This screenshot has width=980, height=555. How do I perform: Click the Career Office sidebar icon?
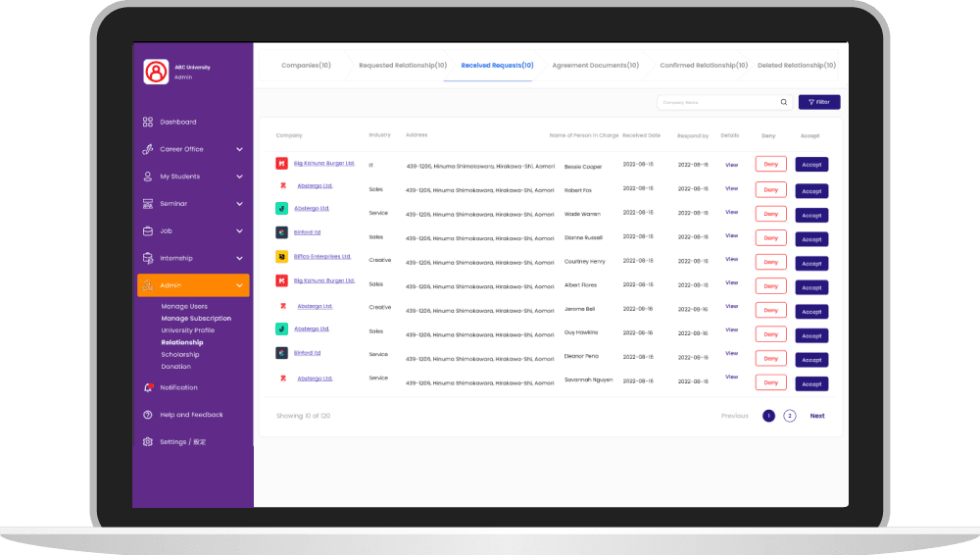coord(148,149)
